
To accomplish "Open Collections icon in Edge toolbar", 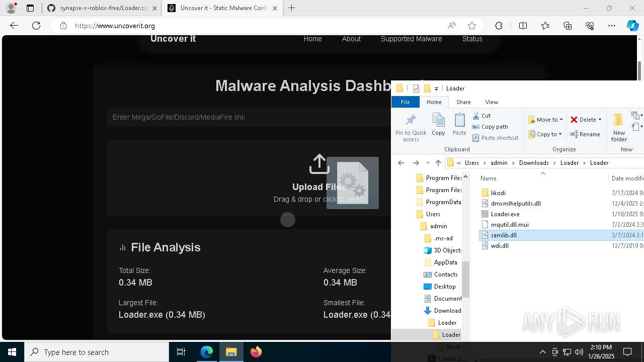I will [x=568, y=26].
